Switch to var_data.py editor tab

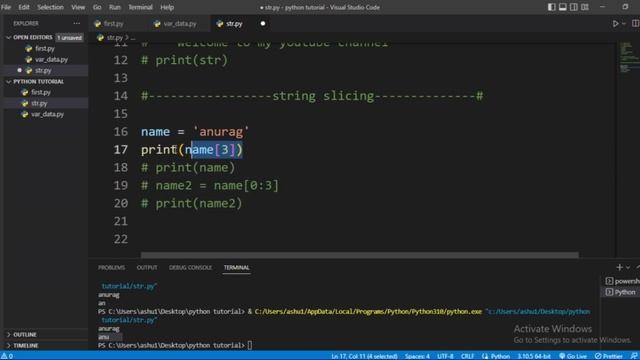(x=180, y=24)
